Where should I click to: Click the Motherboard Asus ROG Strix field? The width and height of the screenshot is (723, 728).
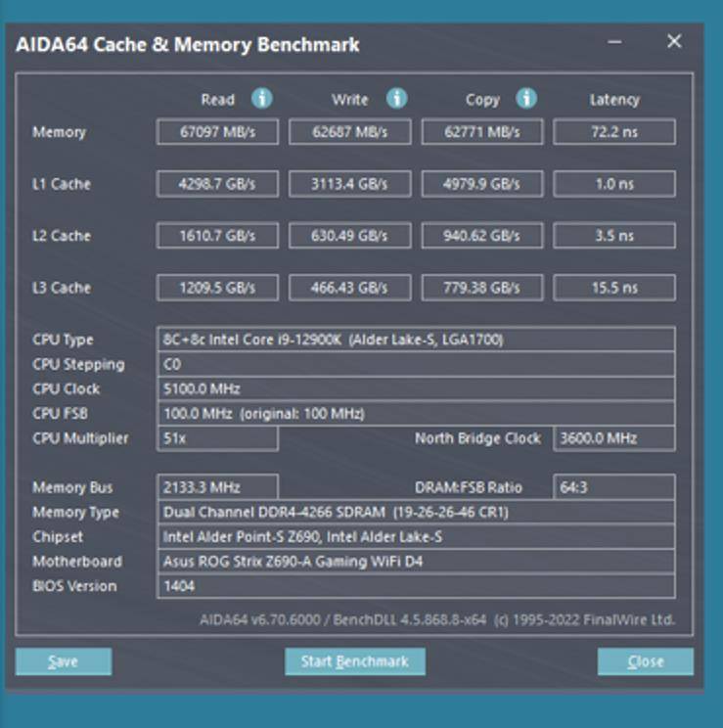pyautogui.click(x=416, y=562)
